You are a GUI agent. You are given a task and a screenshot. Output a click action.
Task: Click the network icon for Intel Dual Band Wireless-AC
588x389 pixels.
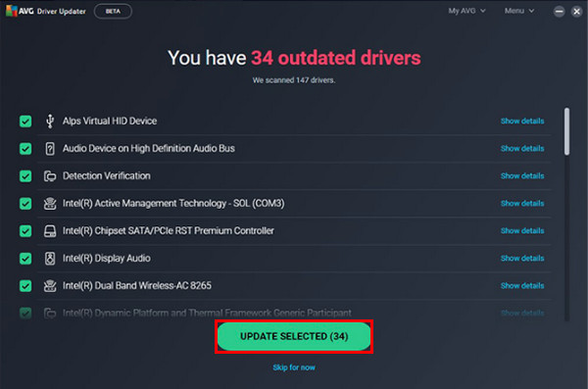[50, 286]
